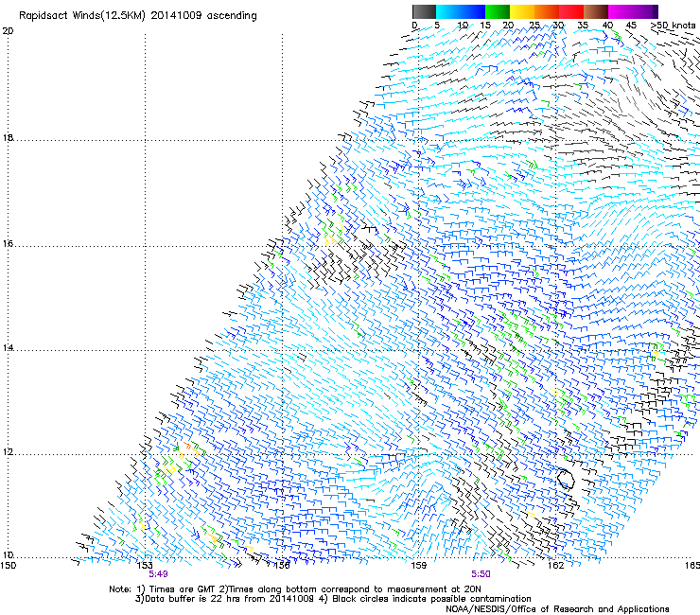The width and height of the screenshot is (700, 615).
Task: Click the purple "5:50" time stamp
Action: coord(481,574)
